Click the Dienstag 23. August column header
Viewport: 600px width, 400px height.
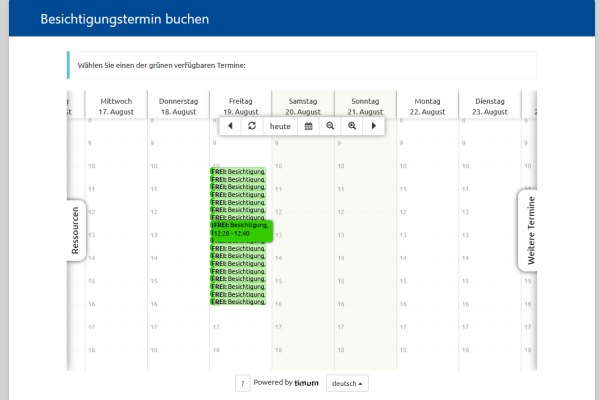(490, 106)
